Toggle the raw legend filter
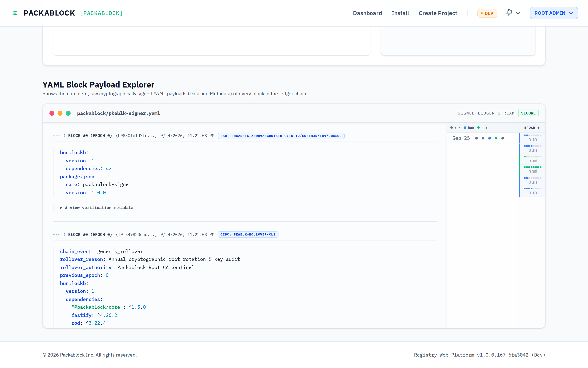Image resolution: width=588 pixels, height=368 pixels. (x=455, y=128)
